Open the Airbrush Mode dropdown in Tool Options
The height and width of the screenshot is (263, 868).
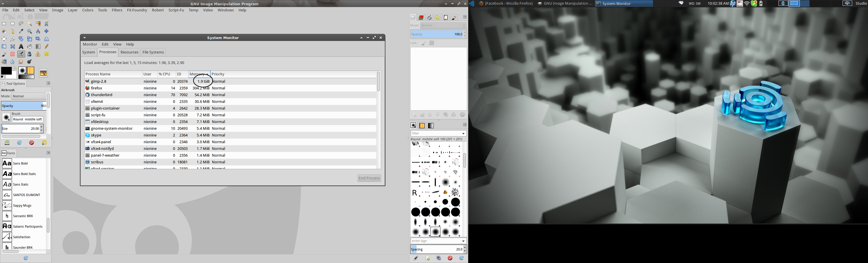(29, 96)
